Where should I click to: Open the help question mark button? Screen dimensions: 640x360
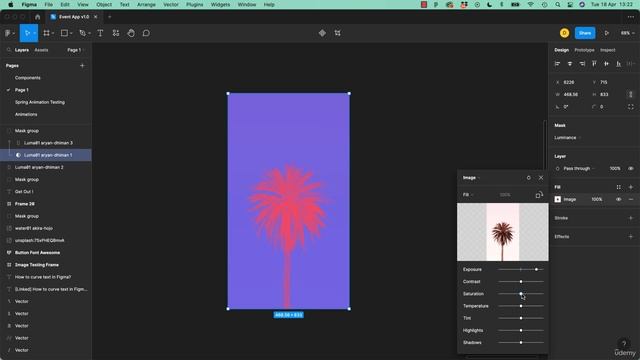(x=624, y=343)
